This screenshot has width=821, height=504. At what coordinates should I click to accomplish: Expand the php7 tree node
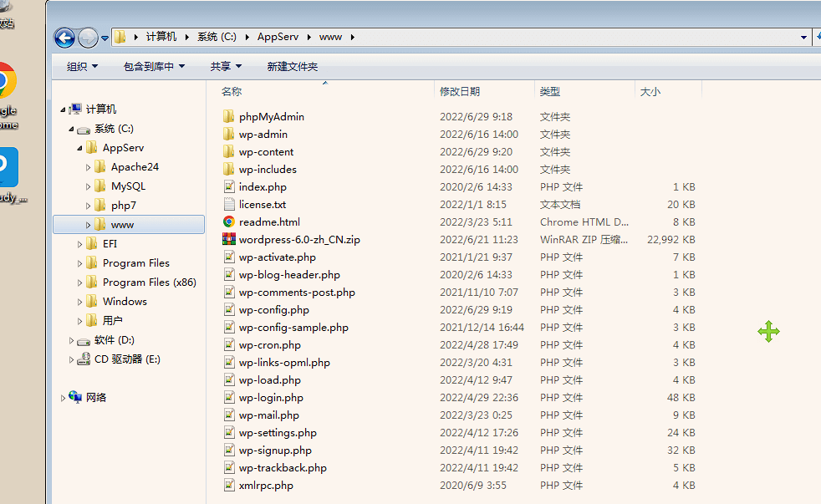[88, 206]
